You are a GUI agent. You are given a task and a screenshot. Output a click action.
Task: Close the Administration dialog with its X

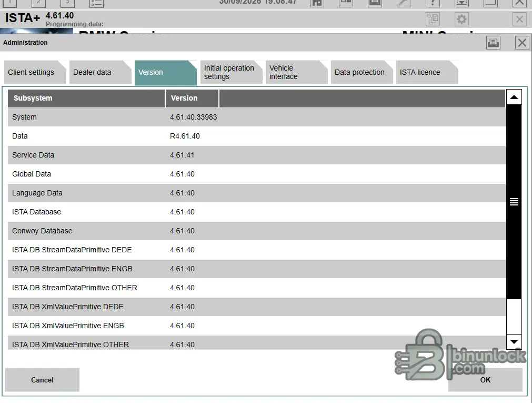point(522,43)
